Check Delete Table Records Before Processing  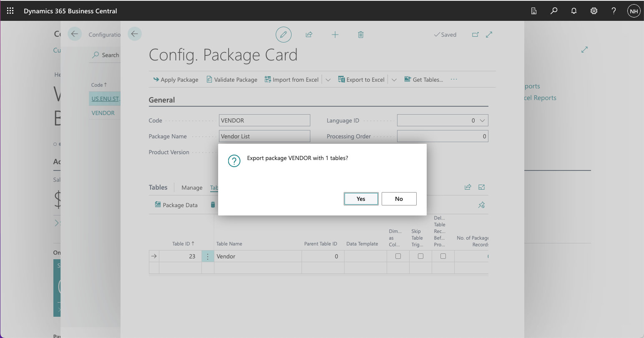click(443, 256)
